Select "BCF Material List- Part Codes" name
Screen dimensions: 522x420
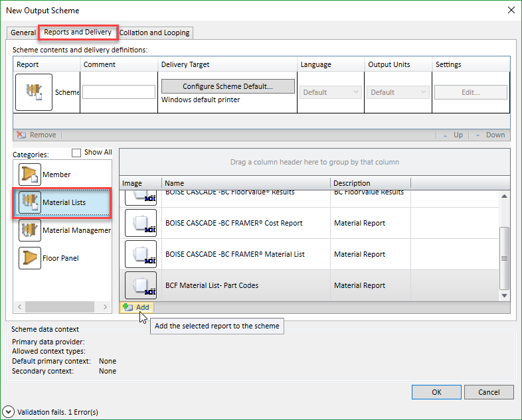[x=212, y=286]
